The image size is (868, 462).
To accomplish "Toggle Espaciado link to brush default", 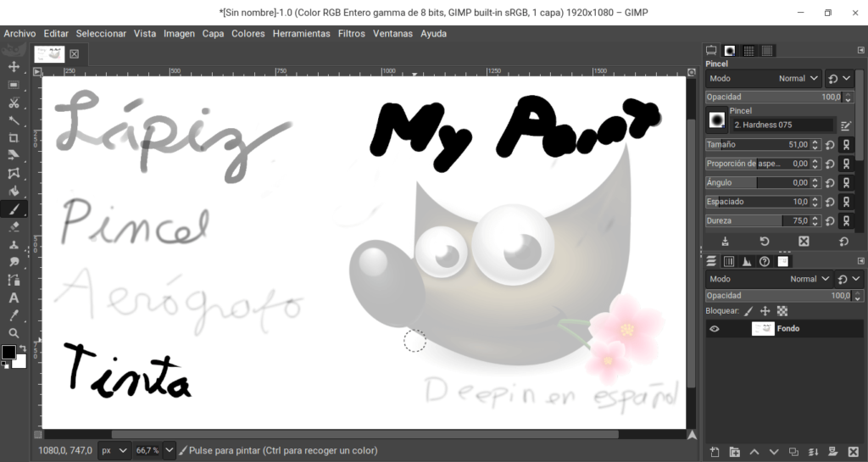I will [x=846, y=202].
